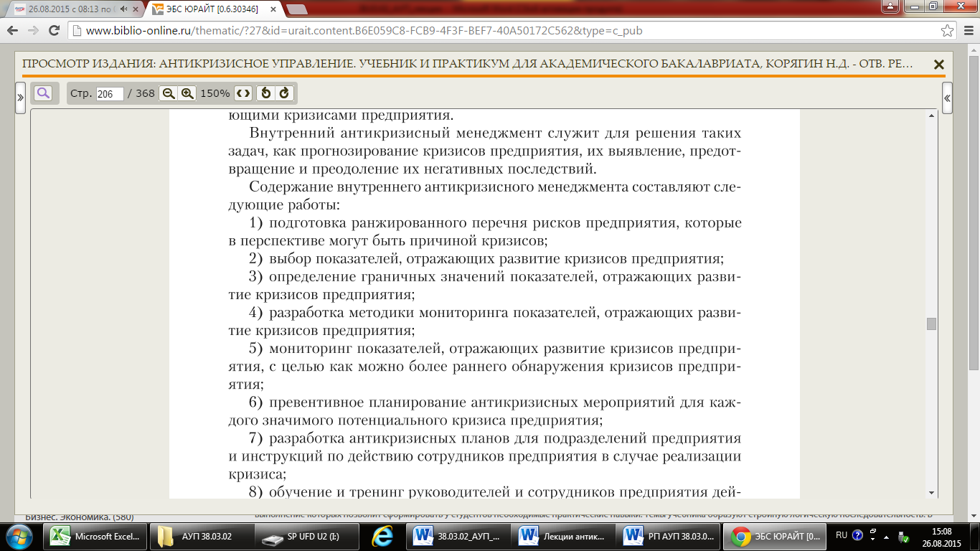
Task: Show hidden tray icons arrow
Action: (x=886, y=536)
